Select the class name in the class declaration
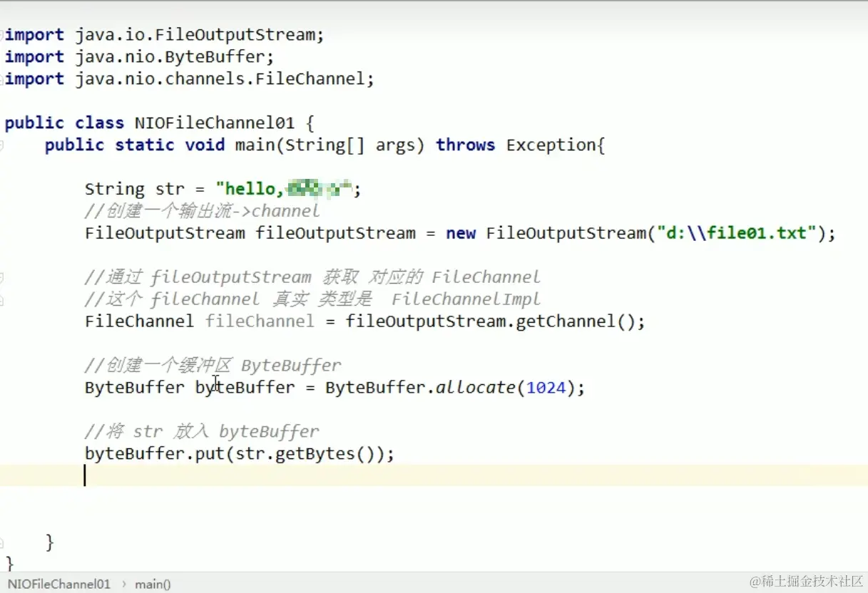The height and width of the screenshot is (593, 868). pos(215,123)
